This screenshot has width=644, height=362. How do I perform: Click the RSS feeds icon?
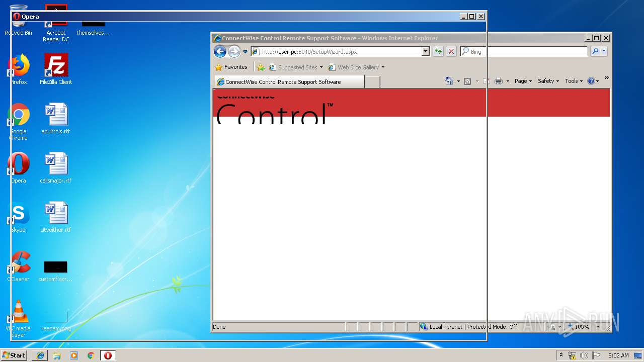[467, 81]
